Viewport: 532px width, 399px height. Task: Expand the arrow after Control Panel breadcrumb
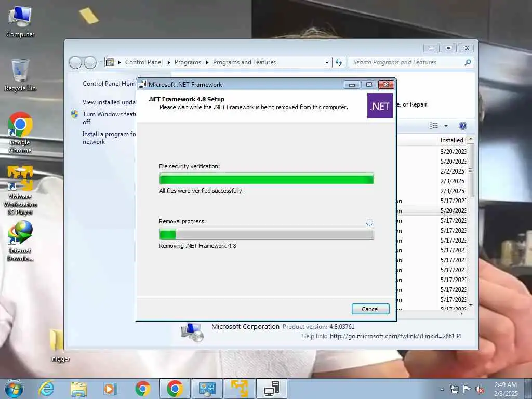point(169,62)
